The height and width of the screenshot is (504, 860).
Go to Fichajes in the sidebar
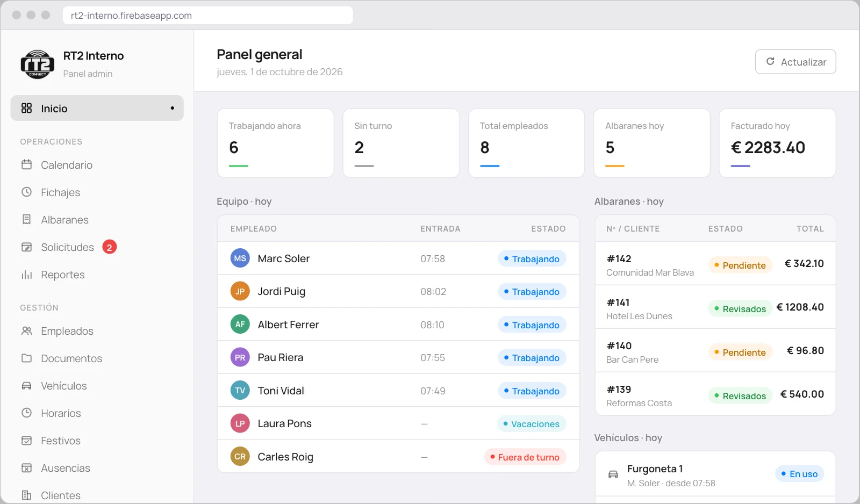coord(97,192)
